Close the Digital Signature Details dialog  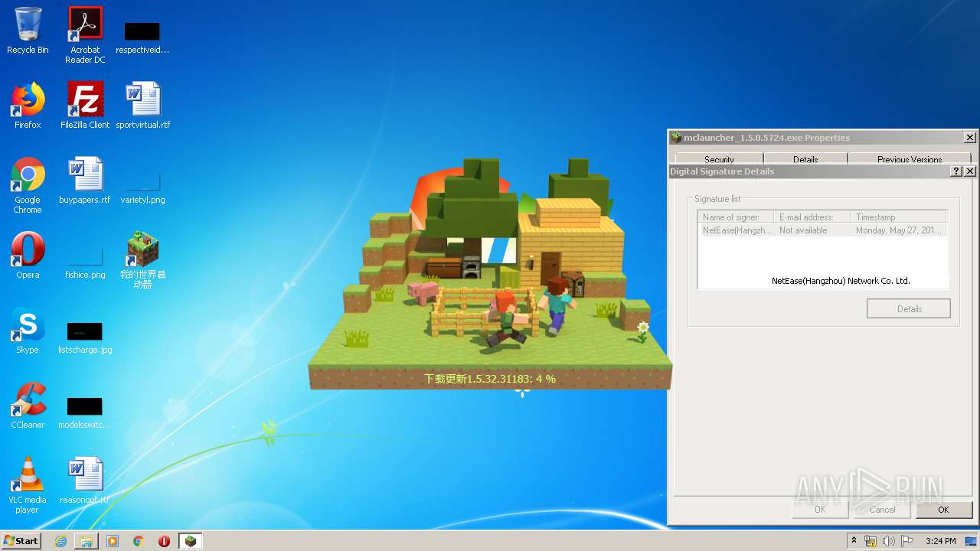pos(969,171)
